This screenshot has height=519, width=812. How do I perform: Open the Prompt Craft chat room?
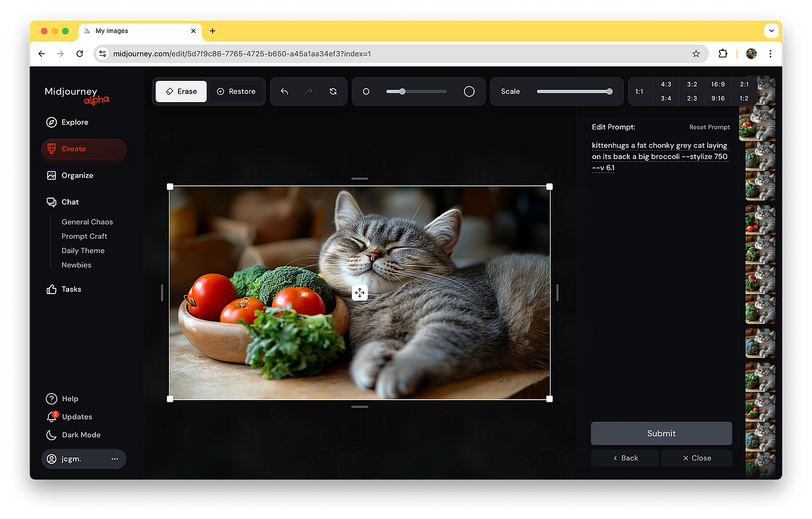coord(84,237)
